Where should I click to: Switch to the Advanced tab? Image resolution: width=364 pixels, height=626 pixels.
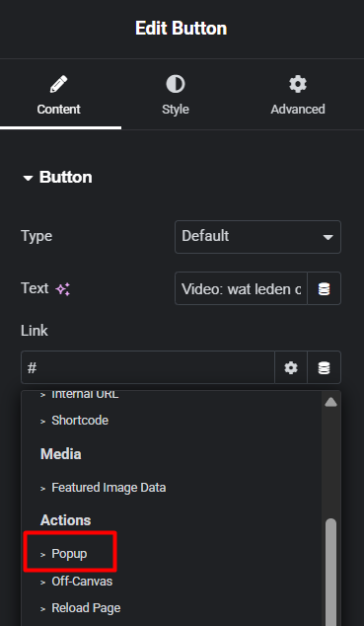298,96
